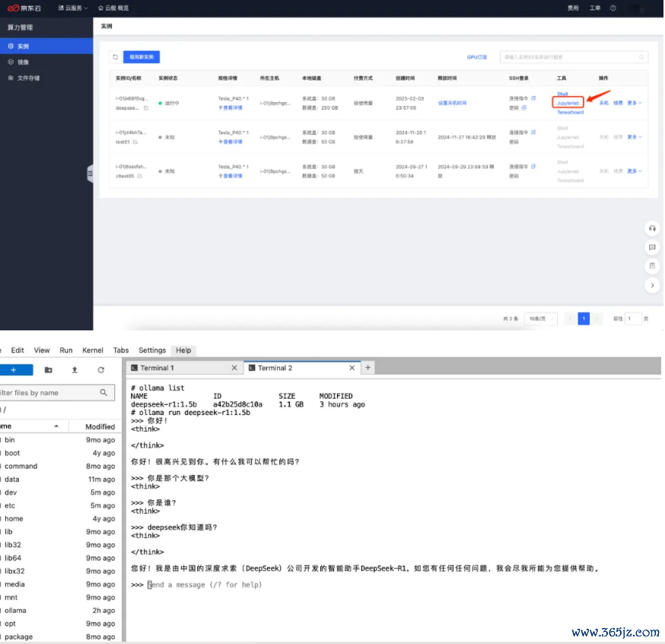Open the 10条/页 page size dropdown
Viewport: 665px width, 644px height.
541,319
